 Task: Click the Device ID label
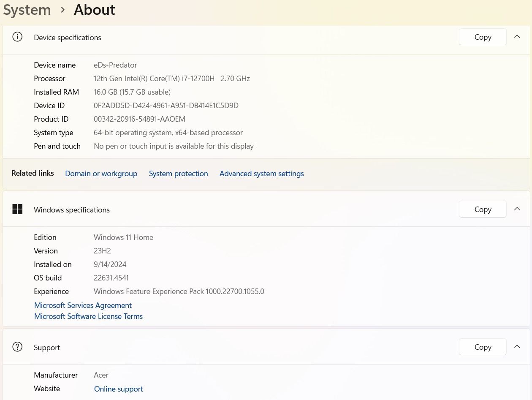49,106
